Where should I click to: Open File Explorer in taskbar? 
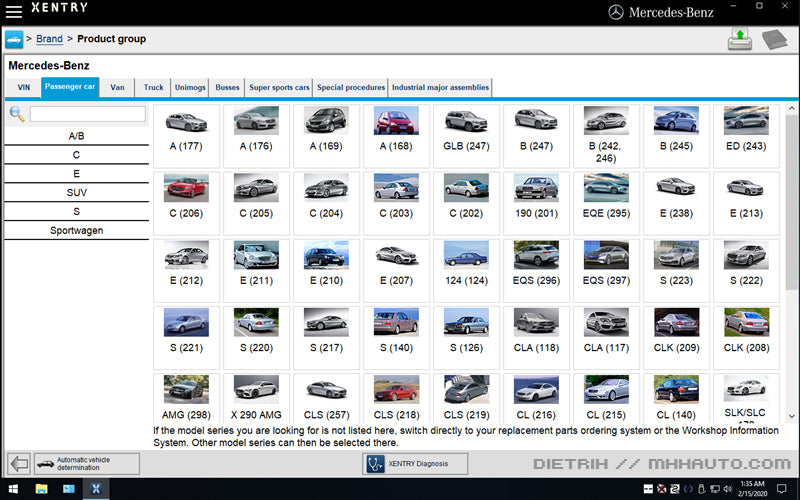(41, 489)
